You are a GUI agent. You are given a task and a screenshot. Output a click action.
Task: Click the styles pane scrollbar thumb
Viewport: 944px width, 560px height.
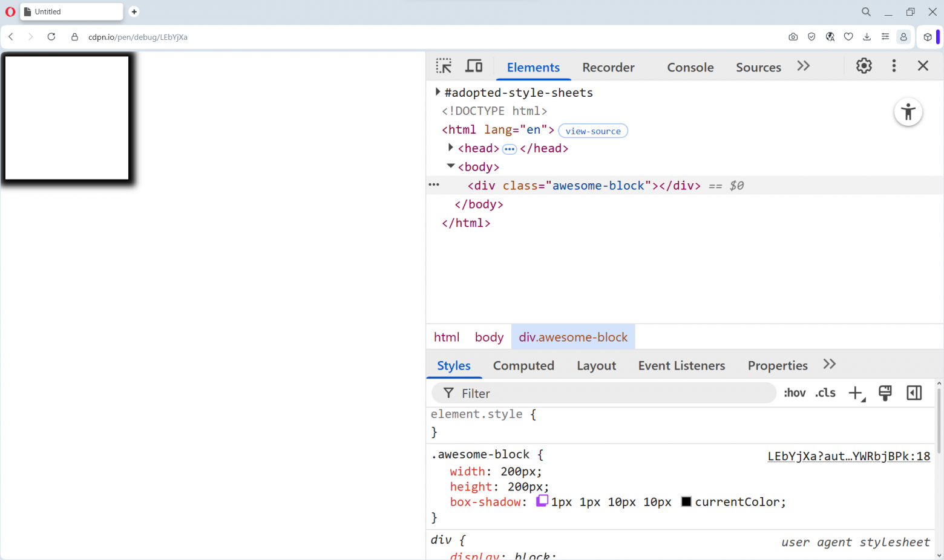pyautogui.click(x=939, y=421)
